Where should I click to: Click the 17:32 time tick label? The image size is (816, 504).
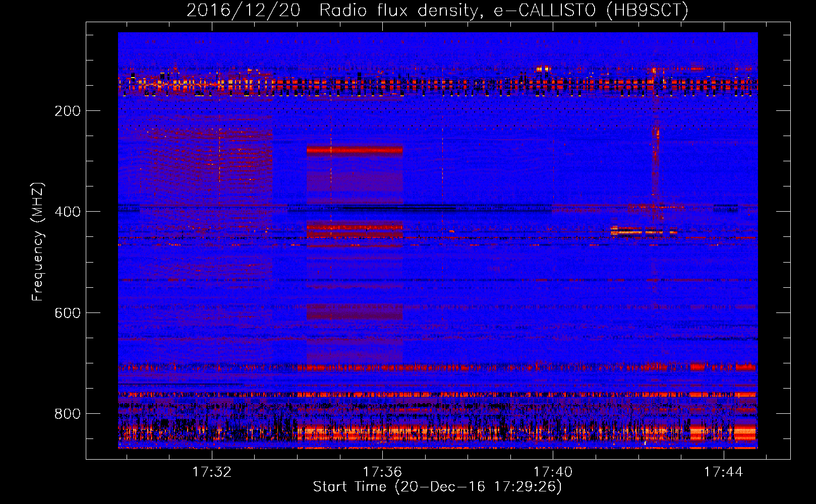pyautogui.click(x=212, y=472)
